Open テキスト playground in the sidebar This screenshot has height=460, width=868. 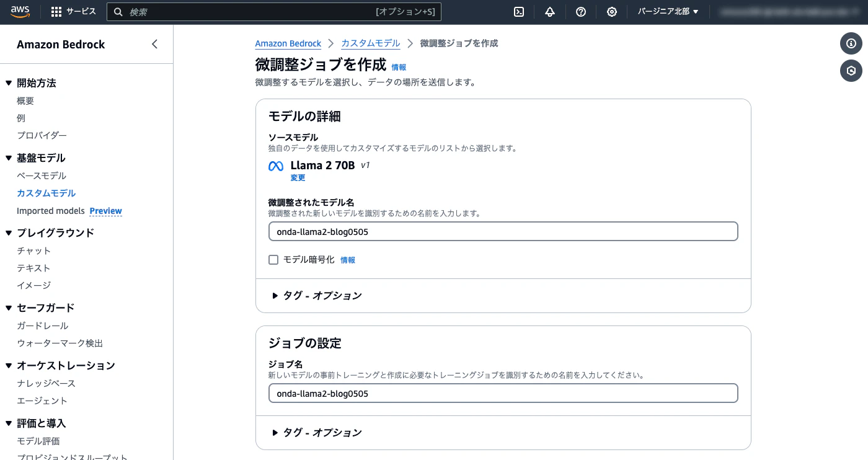[x=33, y=268]
